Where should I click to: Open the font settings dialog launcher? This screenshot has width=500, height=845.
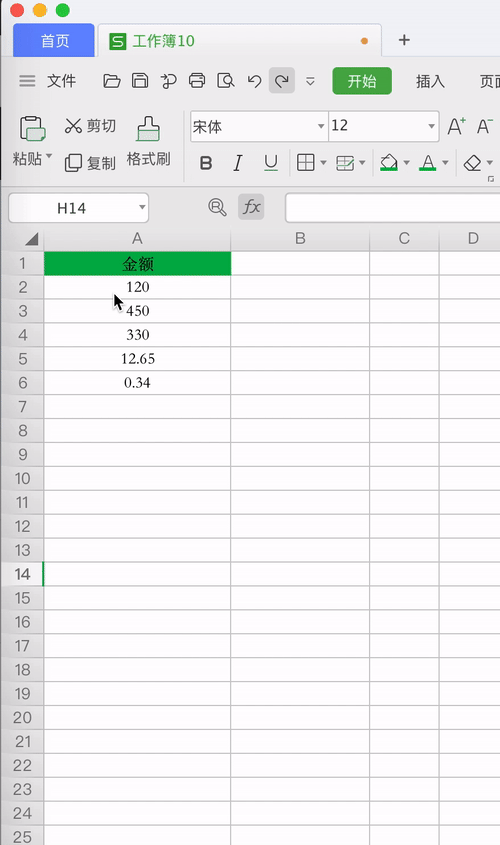click(490, 179)
